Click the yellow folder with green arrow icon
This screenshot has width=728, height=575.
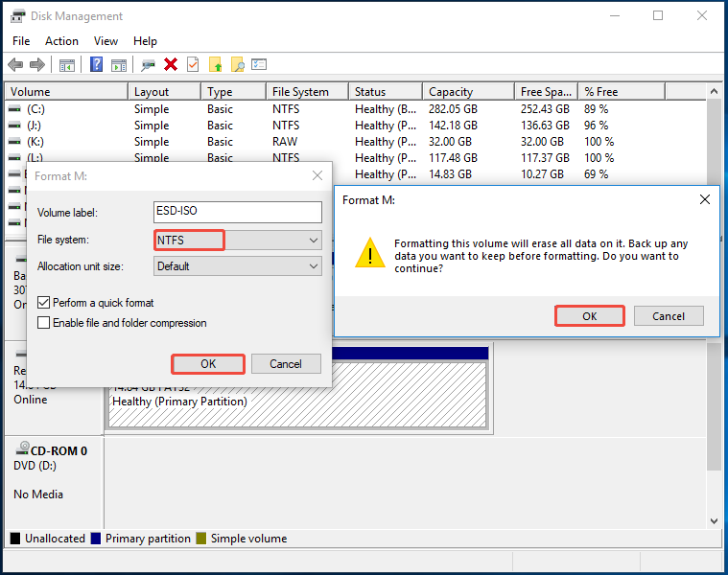(215, 64)
